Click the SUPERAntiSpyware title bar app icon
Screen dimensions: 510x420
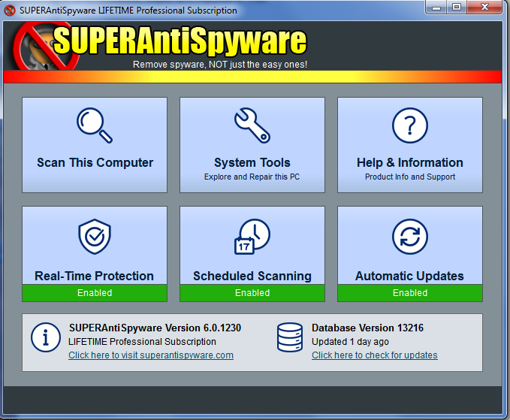pos(10,11)
